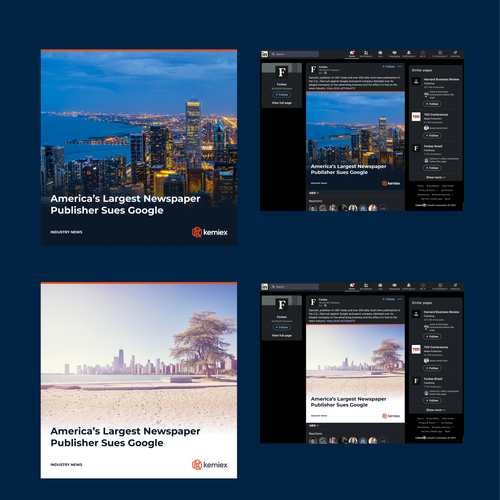Click Forbes sidebar logo in night-skyline LinkedIn window
The width and height of the screenshot is (500, 500).
282,72
